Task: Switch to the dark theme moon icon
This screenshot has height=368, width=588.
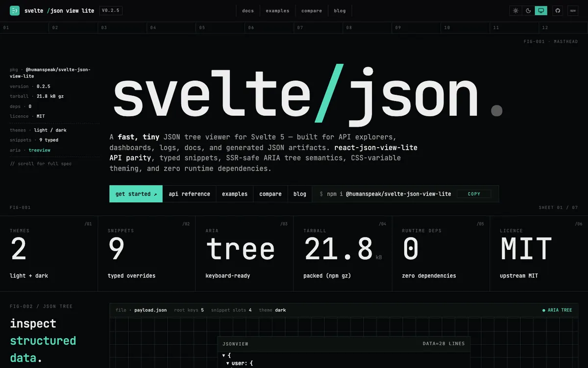Action: (x=528, y=10)
